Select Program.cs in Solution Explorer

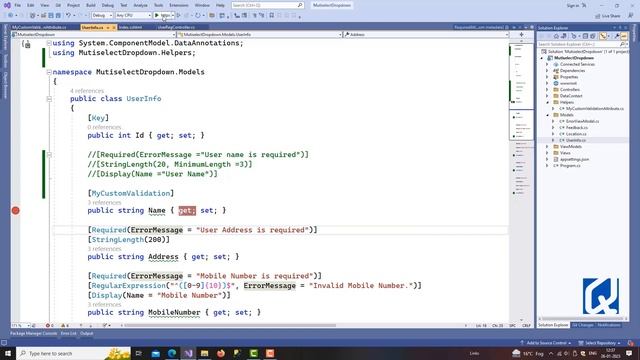pos(570,166)
